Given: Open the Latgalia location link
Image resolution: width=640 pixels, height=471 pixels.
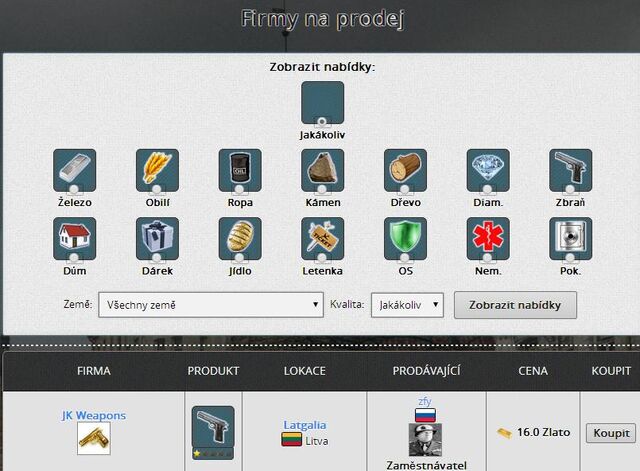Looking at the screenshot, I should tap(305, 425).
